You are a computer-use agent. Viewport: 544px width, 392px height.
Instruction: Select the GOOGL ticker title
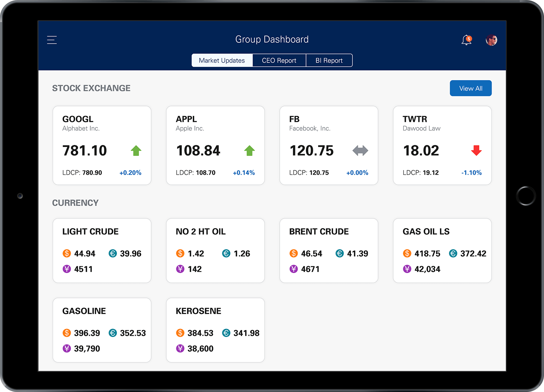point(78,119)
